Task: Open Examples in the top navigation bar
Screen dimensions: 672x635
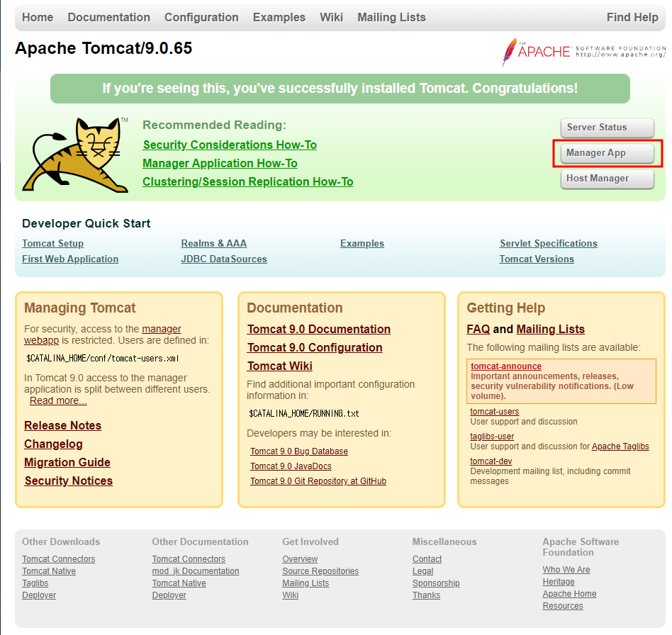Action: pos(279,17)
